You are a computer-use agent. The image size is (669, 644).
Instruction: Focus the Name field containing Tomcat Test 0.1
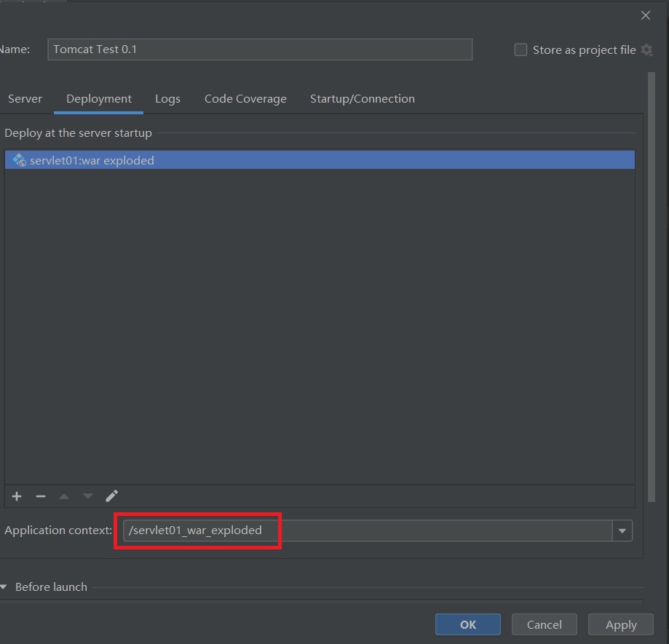point(260,49)
